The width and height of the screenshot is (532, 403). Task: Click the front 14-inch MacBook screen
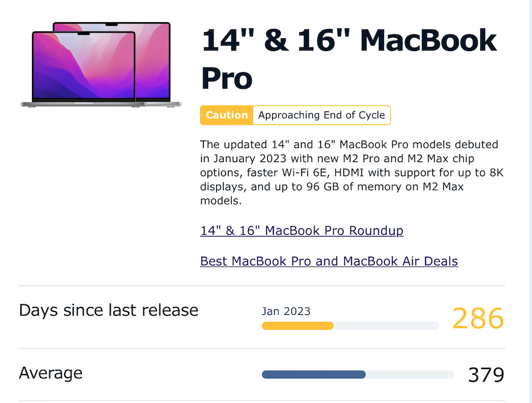(84, 65)
